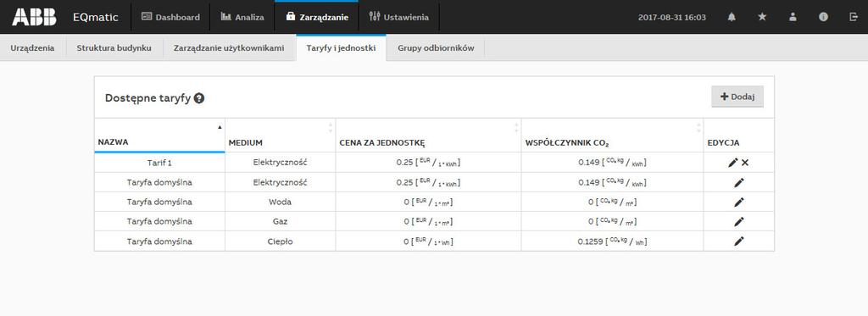Open the user profile icon
Viewport: 868px width, 316px height.
click(793, 17)
